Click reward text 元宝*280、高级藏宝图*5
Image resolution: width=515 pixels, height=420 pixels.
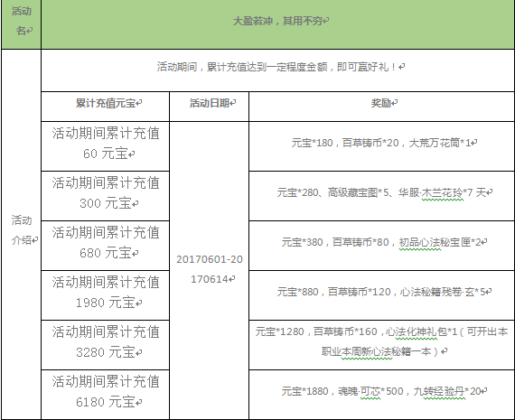(332, 192)
